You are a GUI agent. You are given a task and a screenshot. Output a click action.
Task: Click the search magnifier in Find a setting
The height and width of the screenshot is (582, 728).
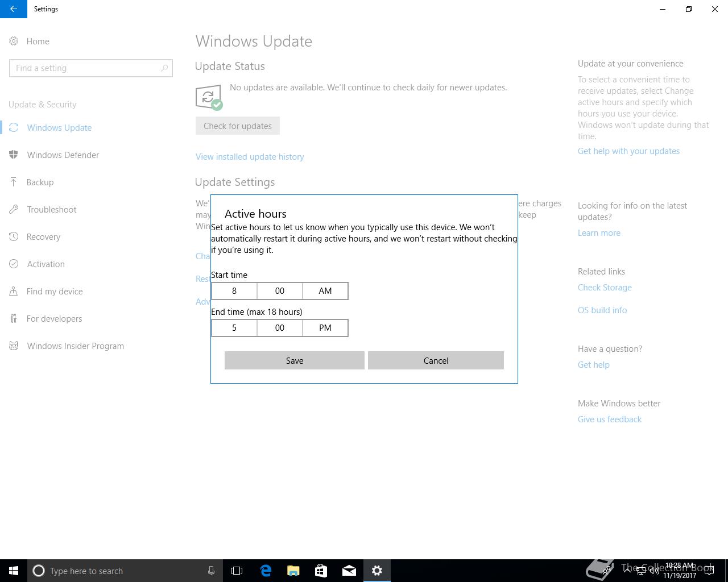click(164, 68)
